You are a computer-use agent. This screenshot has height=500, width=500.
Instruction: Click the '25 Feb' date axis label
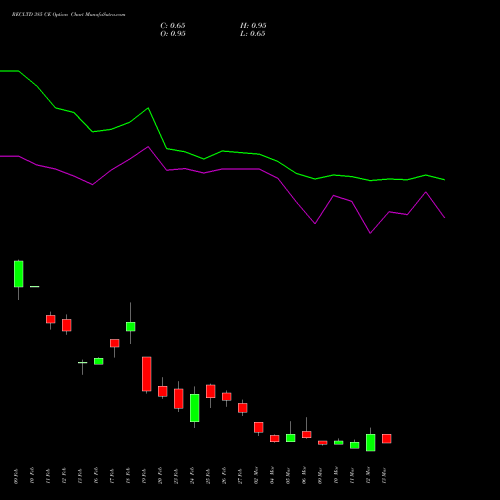[208, 476]
